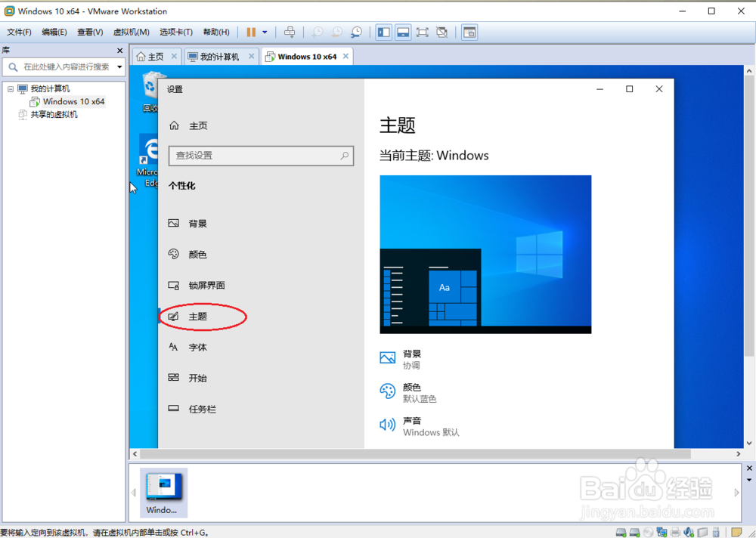Screen dimensions: 756x538
Task: Pause the running virtual machine
Action: coord(251,32)
